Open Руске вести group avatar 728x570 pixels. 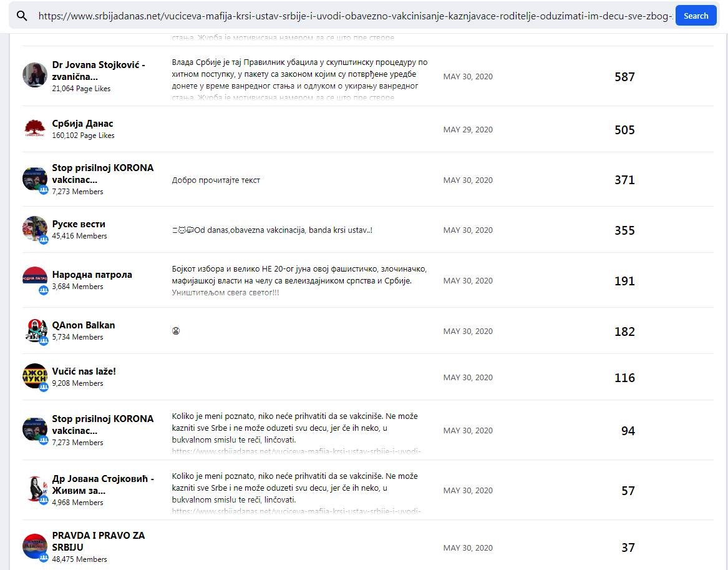point(35,229)
